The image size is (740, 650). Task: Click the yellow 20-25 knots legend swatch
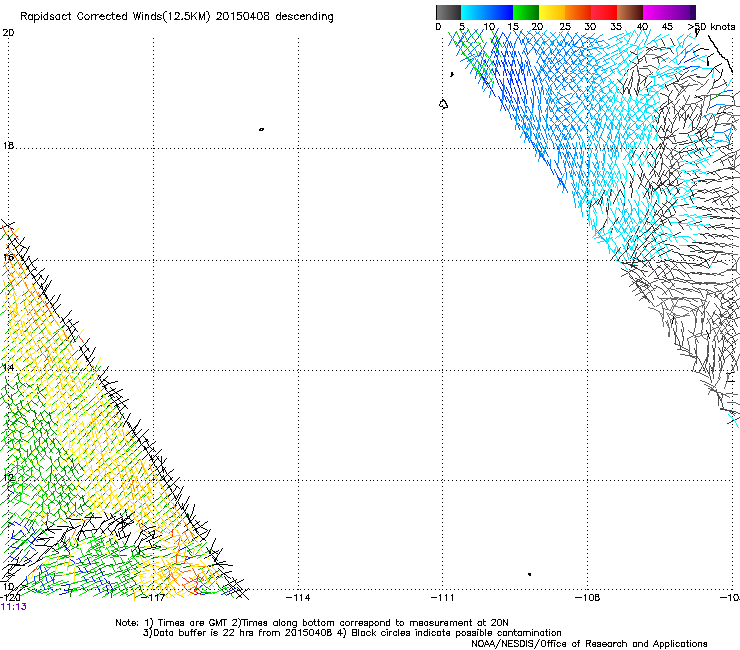(x=552, y=12)
